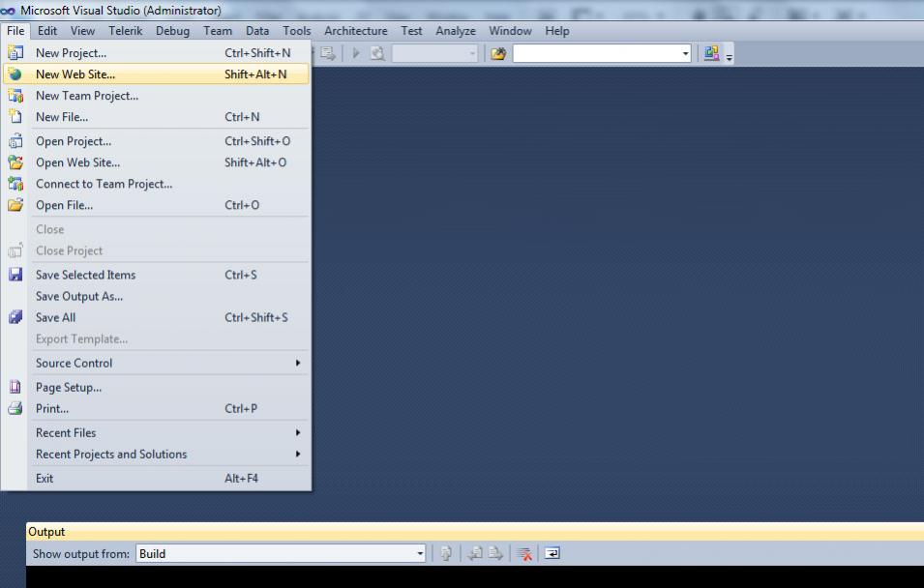The height and width of the screenshot is (588, 924).
Task: Click the Save All multi-disk icon
Action: (15, 317)
